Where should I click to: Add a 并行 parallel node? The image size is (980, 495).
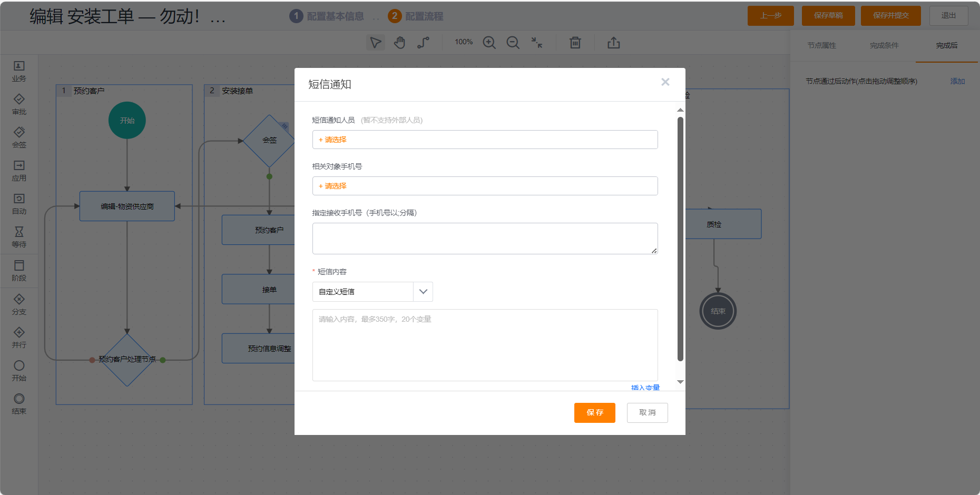click(x=19, y=338)
